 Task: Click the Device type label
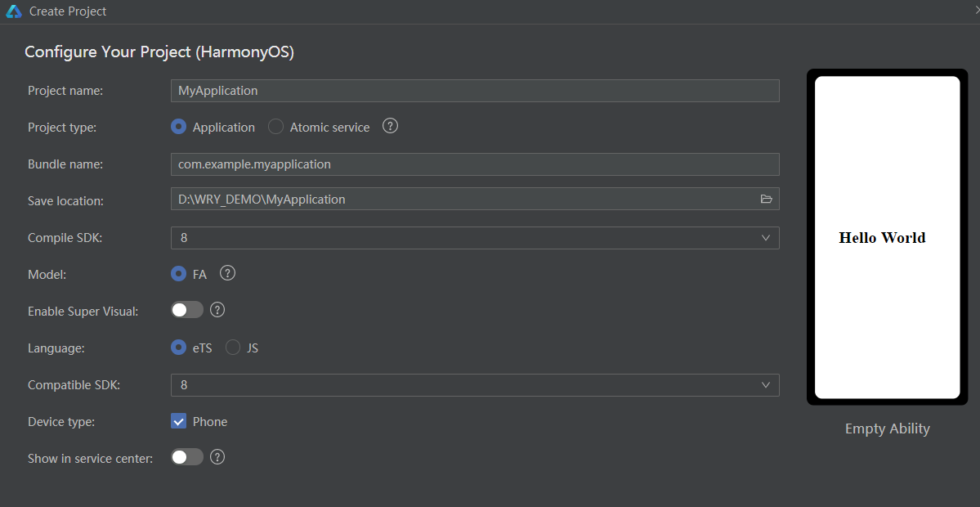[x=61, y=421]
